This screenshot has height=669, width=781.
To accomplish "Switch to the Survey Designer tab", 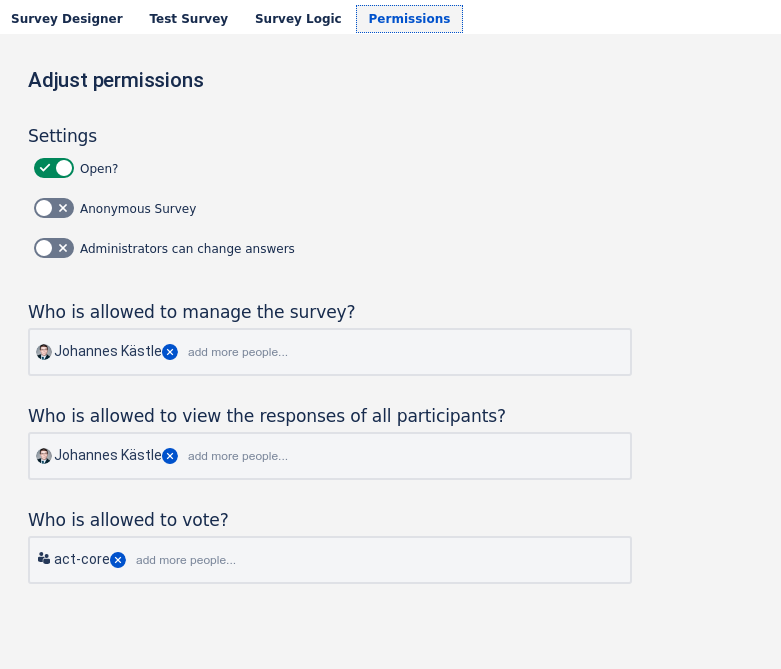I will pyautogui.click(x=67, y=19).
